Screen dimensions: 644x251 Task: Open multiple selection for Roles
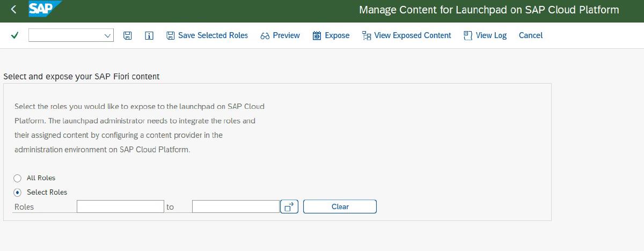tap(288, 206)
